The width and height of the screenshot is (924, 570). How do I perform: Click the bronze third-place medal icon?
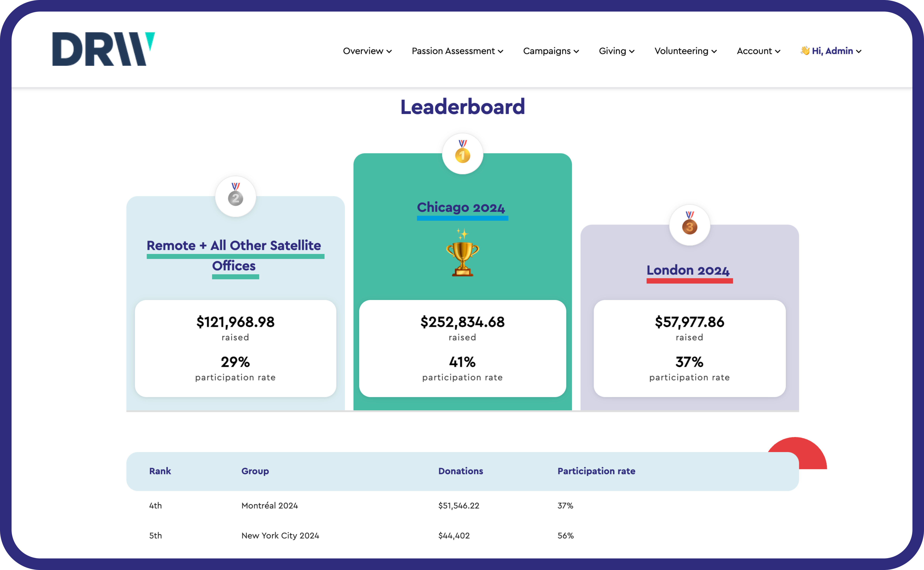point(689,225)
